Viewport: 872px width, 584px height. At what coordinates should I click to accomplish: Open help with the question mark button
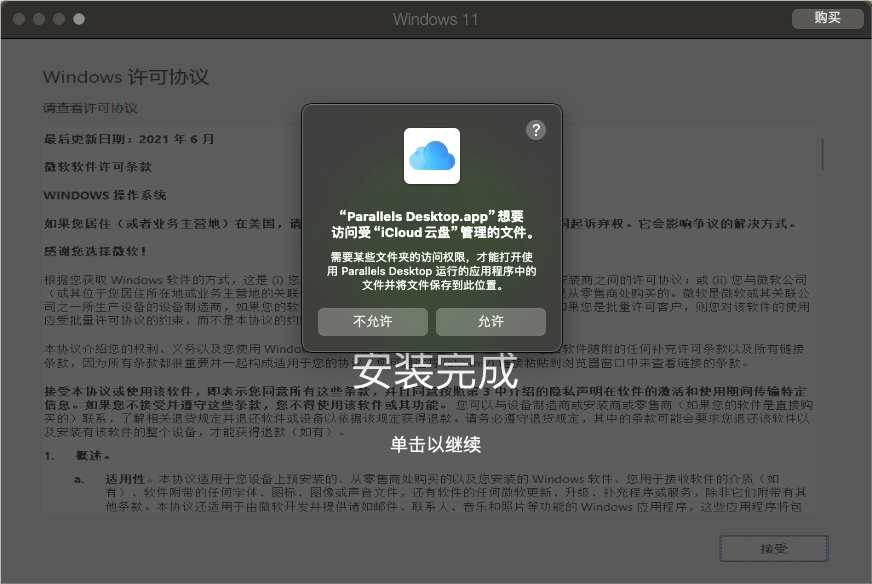(x=536, y=130)
